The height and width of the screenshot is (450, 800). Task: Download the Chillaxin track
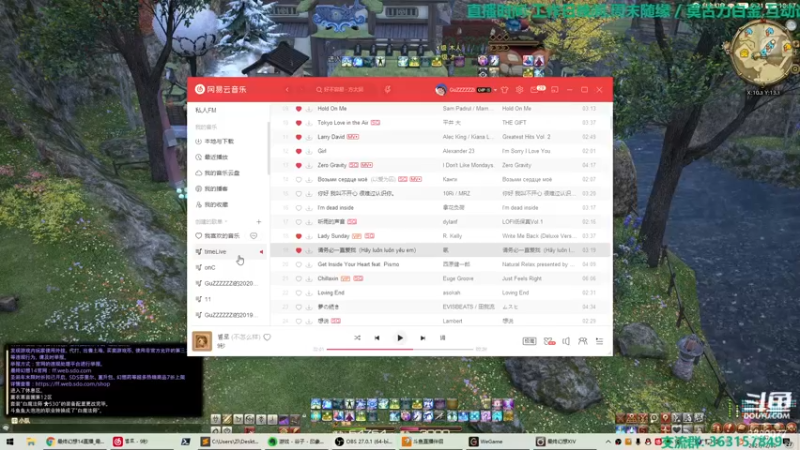[x=309, y=279]
